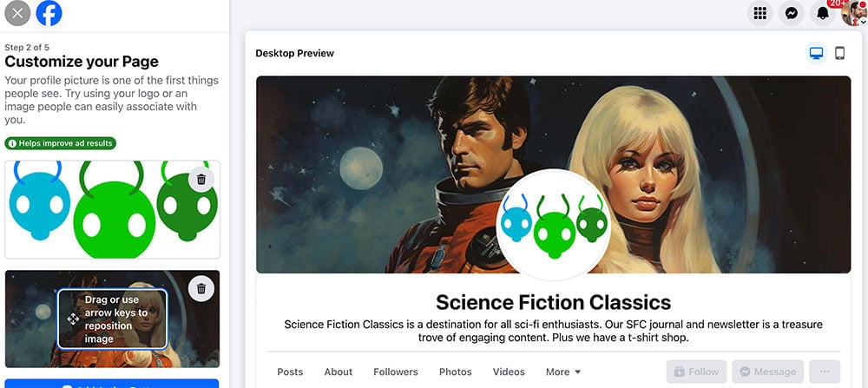The height and width of the screenshot is (388, 868).
Task: Click the Facebook logo icon
Action: click(49, 13)
